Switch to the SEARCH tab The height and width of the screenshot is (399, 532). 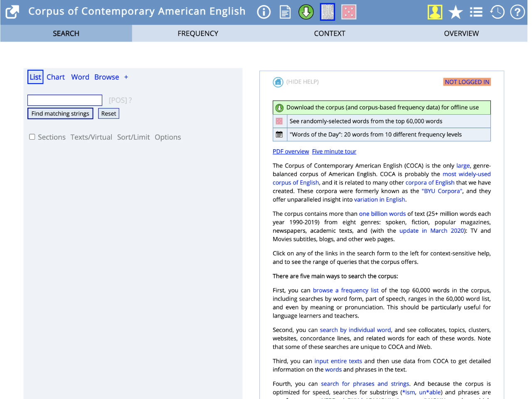[x=66, y=33]
